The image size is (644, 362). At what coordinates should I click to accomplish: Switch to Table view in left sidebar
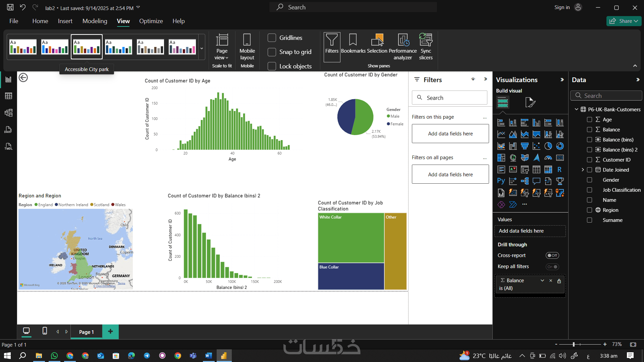click(x=8, y=96)
